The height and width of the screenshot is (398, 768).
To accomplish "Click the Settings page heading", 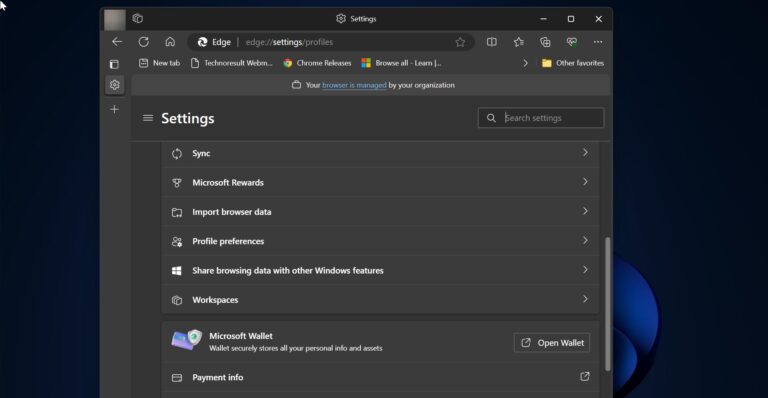I will click(188, 118).
